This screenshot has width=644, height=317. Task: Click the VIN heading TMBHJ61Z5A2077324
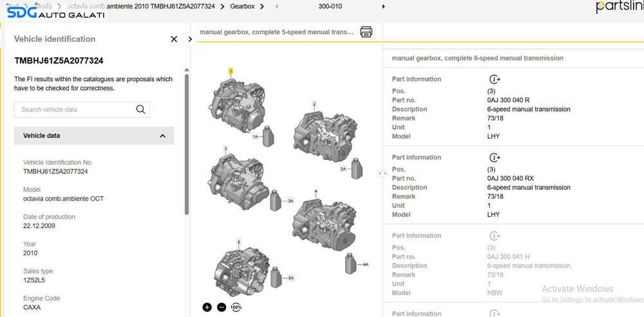tap(59, 61)
